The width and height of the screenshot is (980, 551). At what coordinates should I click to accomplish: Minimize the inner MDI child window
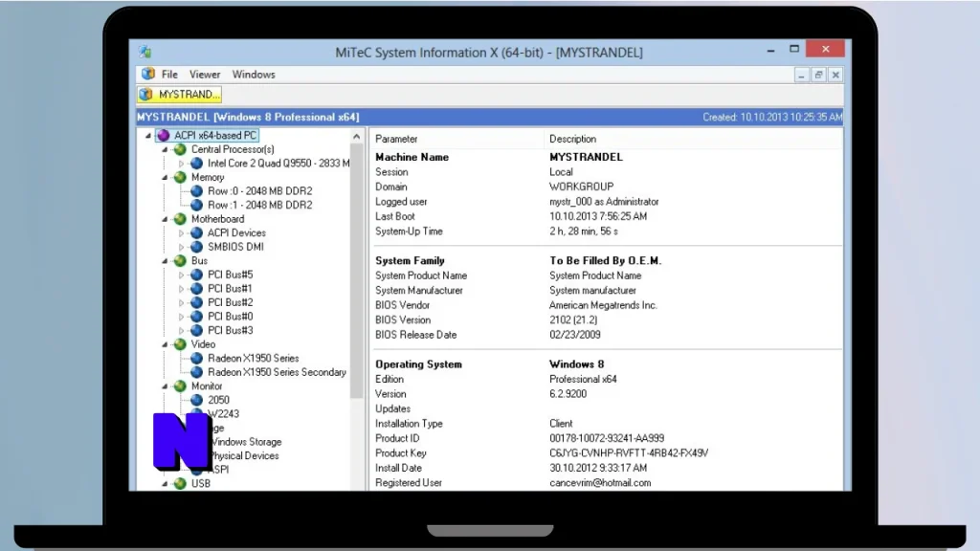801,75
